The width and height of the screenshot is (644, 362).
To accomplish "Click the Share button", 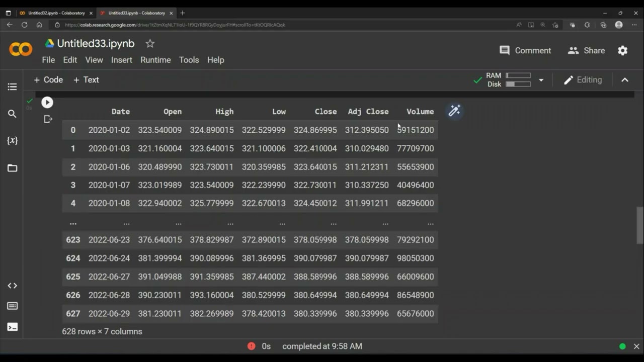I will coord(586,50).
